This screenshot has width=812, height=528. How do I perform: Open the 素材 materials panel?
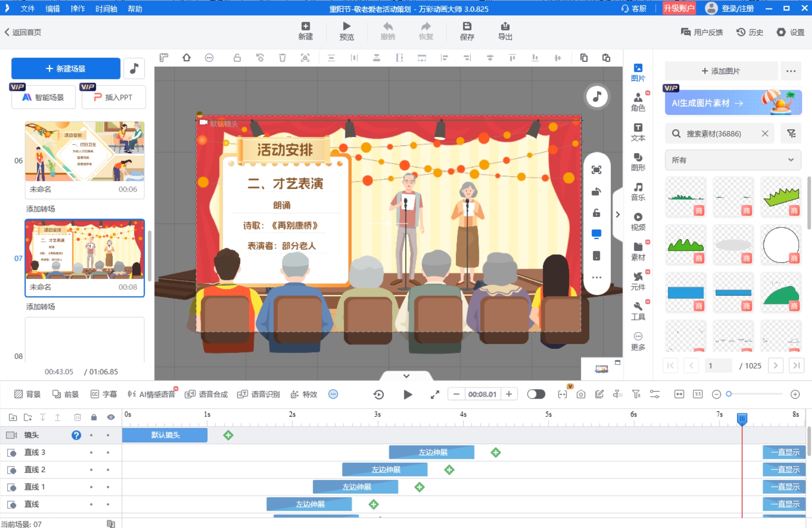coord(638,251)
